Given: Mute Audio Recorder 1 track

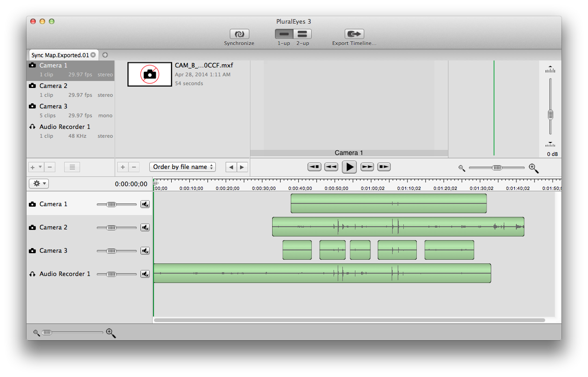Looking at the screenshot, I should [x=145, y=274].
